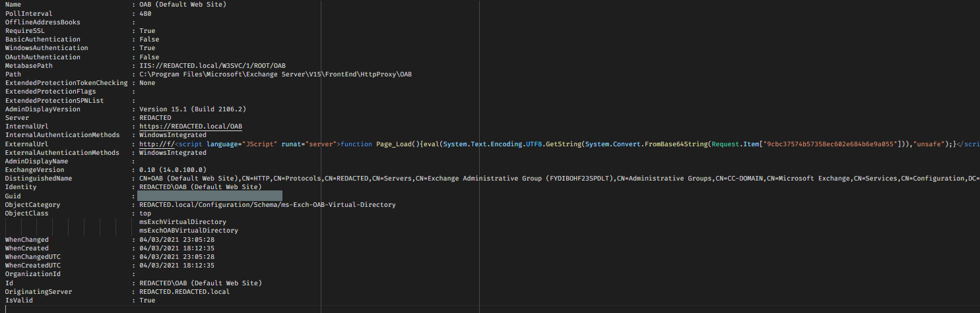Click the "ObjectCategory" label

click(33, 205)
